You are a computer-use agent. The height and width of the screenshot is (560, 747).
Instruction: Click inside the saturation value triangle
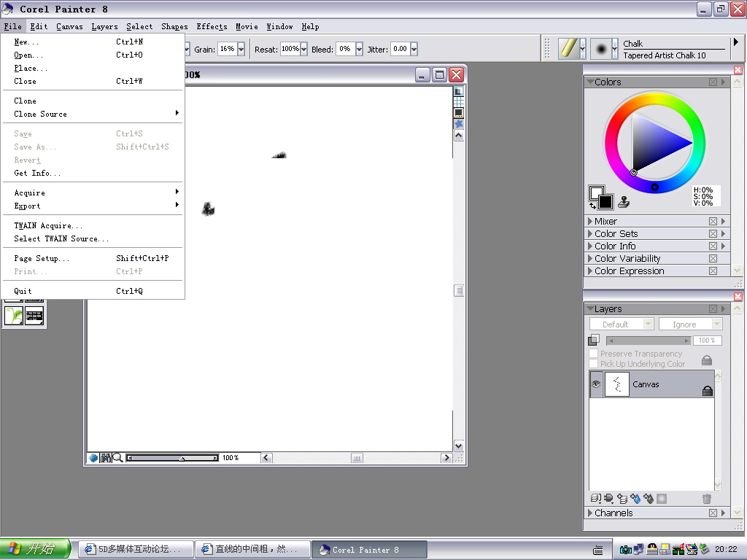654,143
